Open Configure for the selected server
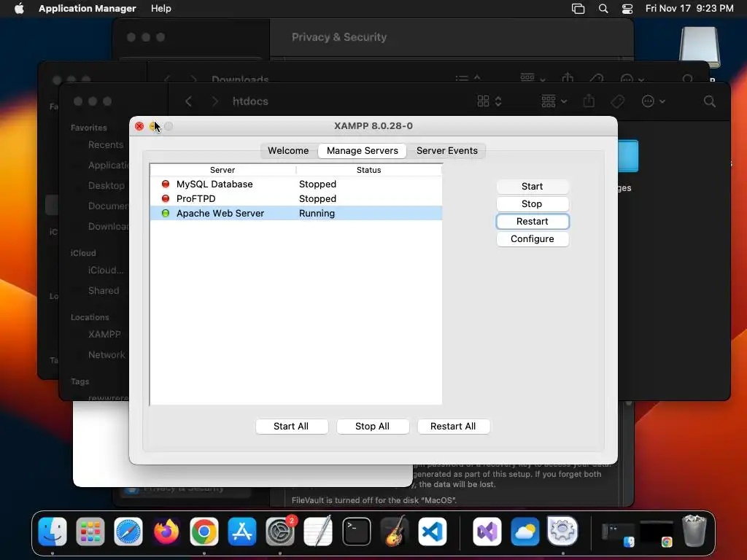This screenshot has height=560, width=747. pyautogui.click(x=532, y=239)
